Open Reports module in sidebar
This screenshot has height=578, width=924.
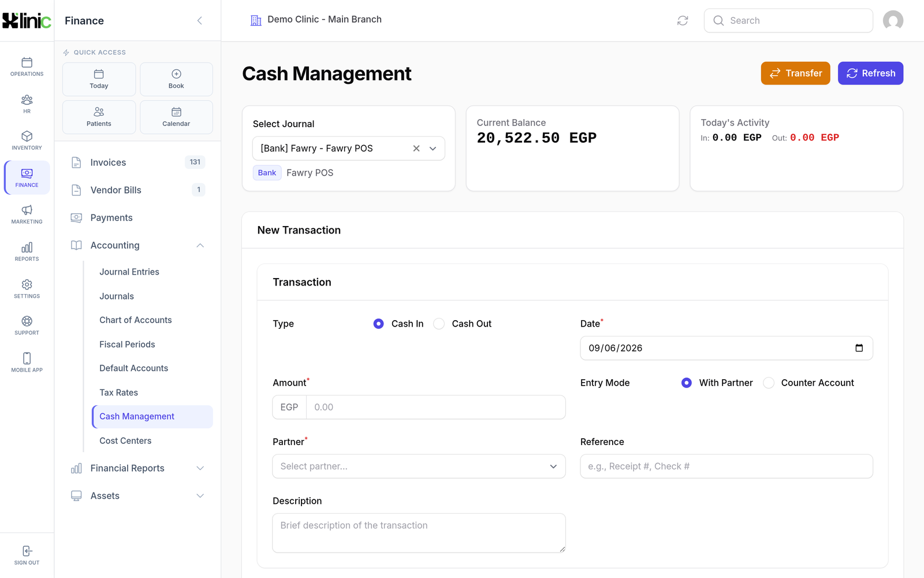[x=27, y=252]
